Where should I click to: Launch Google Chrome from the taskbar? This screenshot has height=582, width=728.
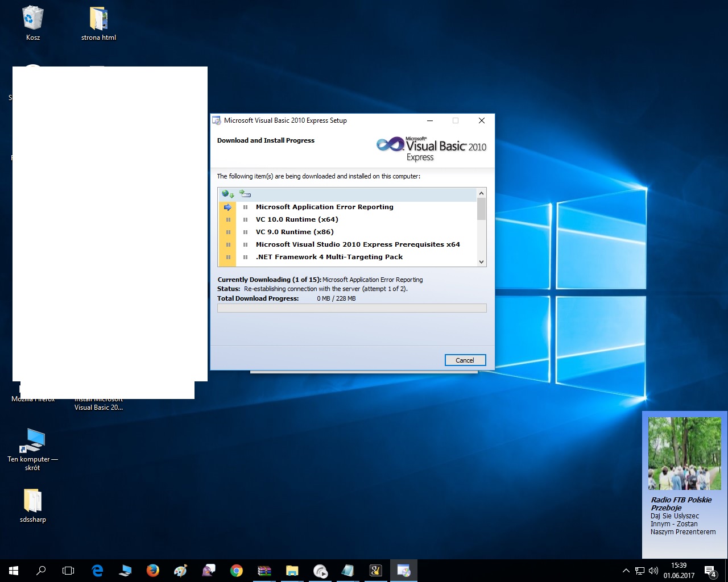coord(237,571)
